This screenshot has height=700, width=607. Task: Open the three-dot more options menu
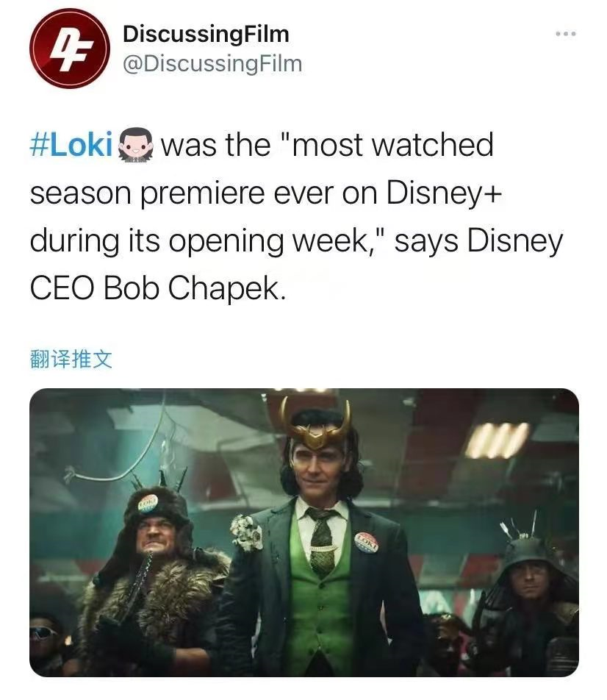click(566, 34)
